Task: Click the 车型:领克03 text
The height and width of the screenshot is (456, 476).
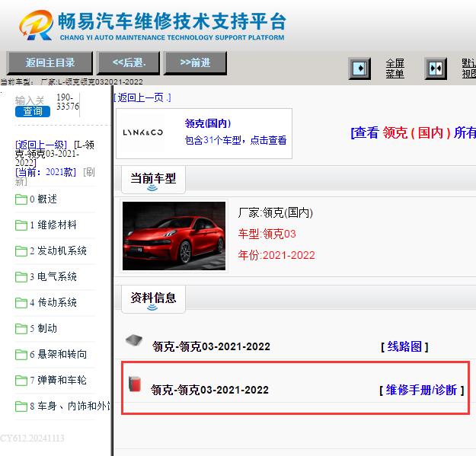Action: [x=267, y=234]
